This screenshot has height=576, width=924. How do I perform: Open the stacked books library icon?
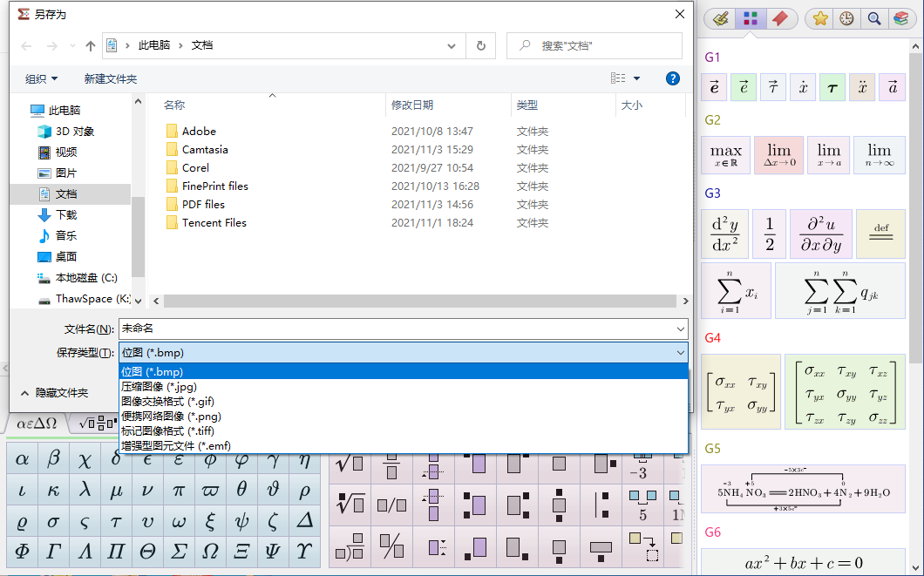(900, 18)
